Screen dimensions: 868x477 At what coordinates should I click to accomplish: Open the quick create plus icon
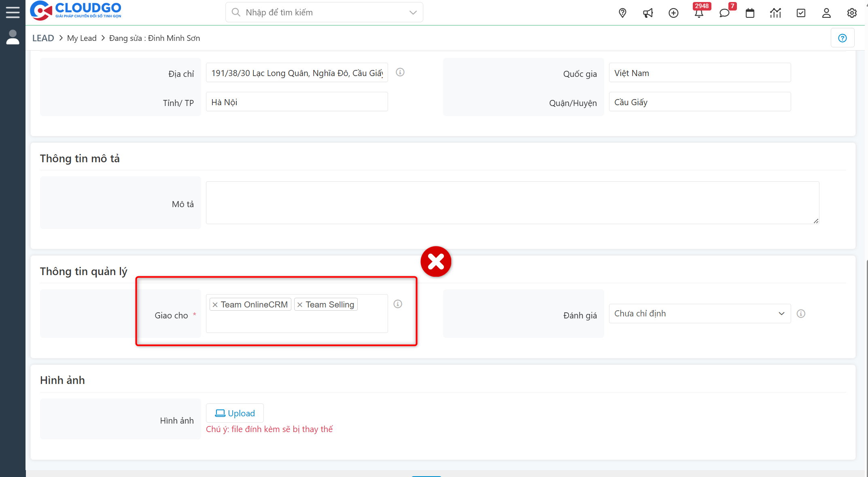point(674,13)
